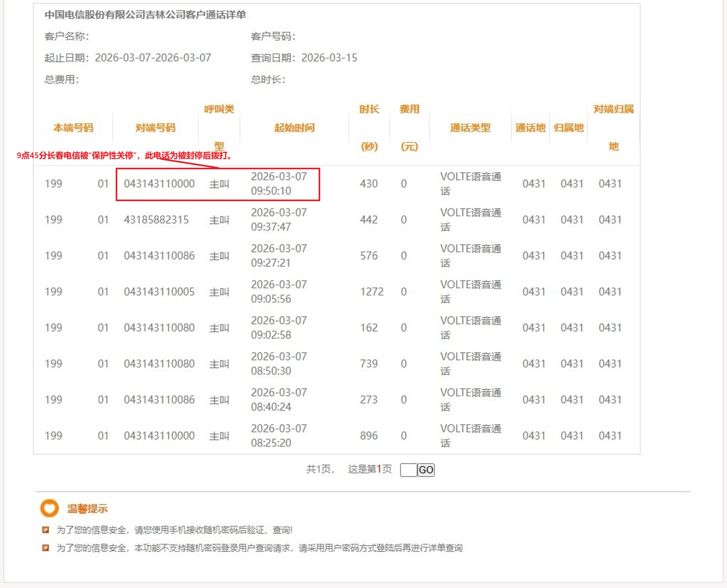Focus the page number input box
The image size is (727, 588).
(408, 470)
